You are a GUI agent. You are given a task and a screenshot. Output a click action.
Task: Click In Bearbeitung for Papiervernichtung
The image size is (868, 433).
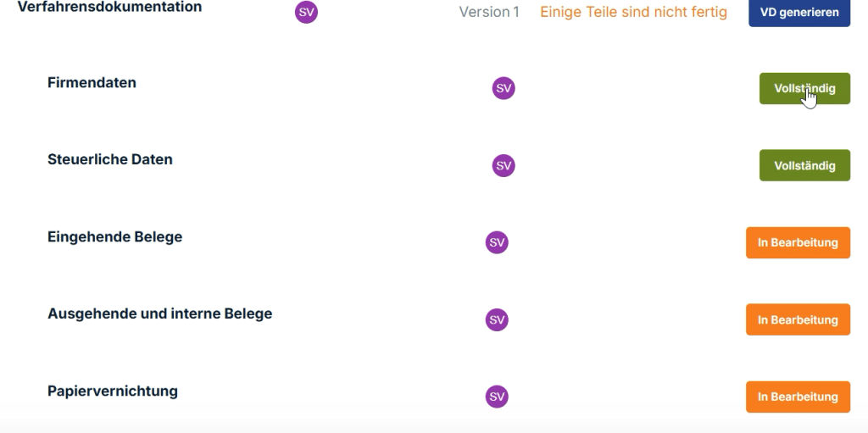(x=798, y=397)
